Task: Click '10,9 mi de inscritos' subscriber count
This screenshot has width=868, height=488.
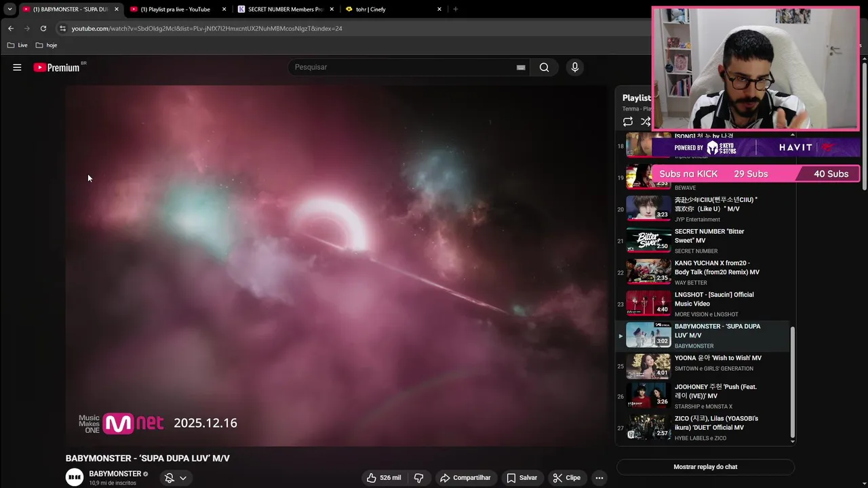Action: click(x=113, y=483)
